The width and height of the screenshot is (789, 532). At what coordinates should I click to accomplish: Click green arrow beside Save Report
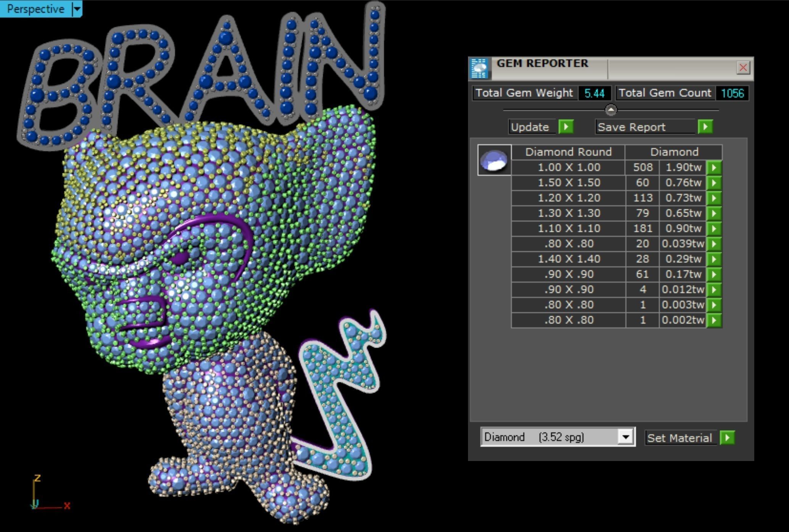(x=705, y=127)
